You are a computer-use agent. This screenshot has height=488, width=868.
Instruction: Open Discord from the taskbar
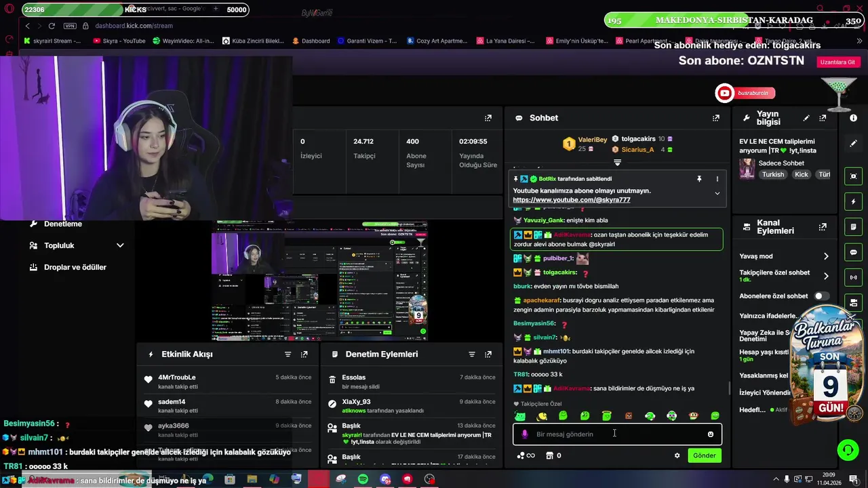[x=385, y=479]
